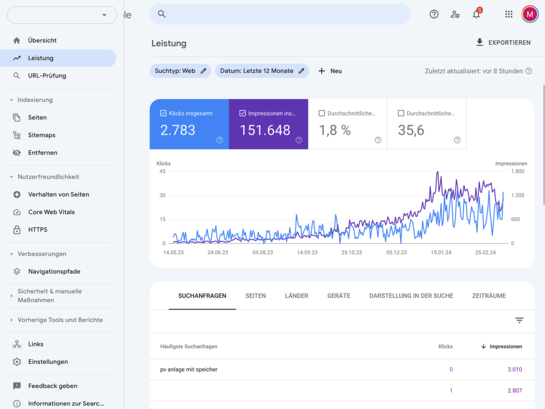Select the Leistung trend-line icon
545x409 pixels.
pyautogui.click(x=17, y=58)
